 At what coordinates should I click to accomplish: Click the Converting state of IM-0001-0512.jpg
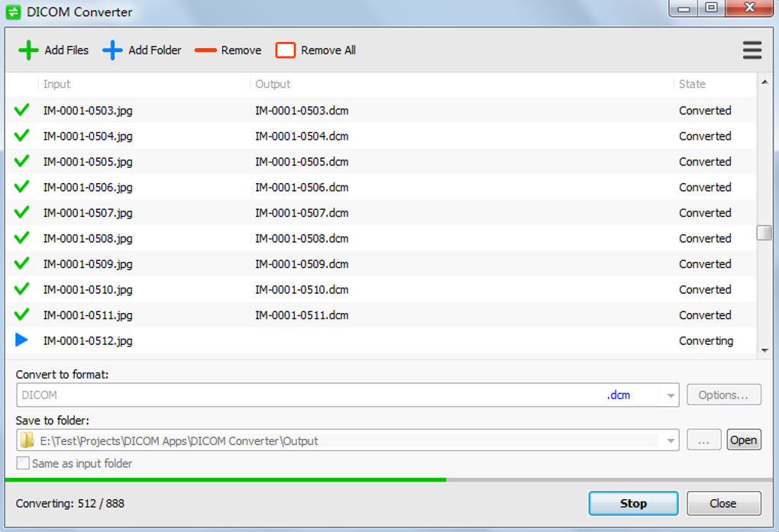706,340
